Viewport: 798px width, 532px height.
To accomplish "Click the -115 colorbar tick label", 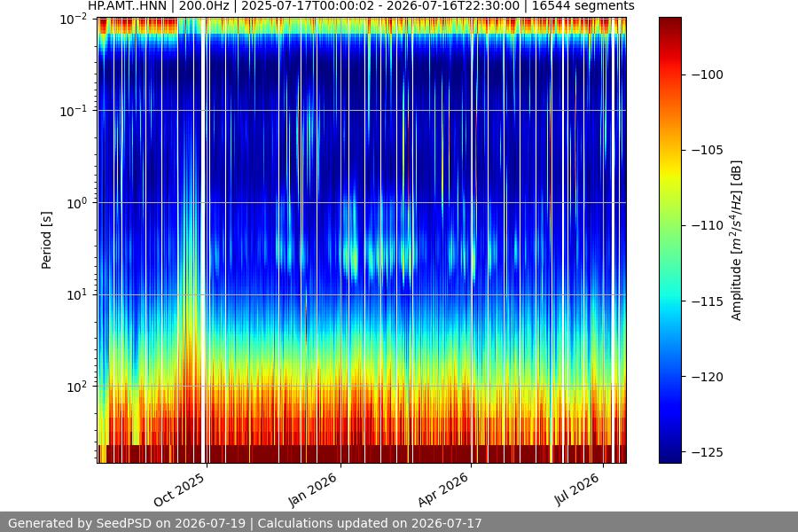I will pos(708,301).
